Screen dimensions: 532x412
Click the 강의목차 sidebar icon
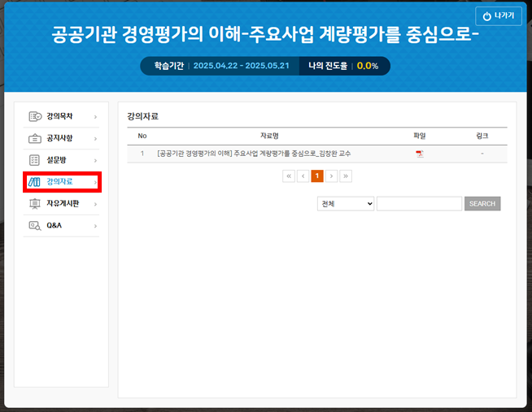(x=34, y=116)
